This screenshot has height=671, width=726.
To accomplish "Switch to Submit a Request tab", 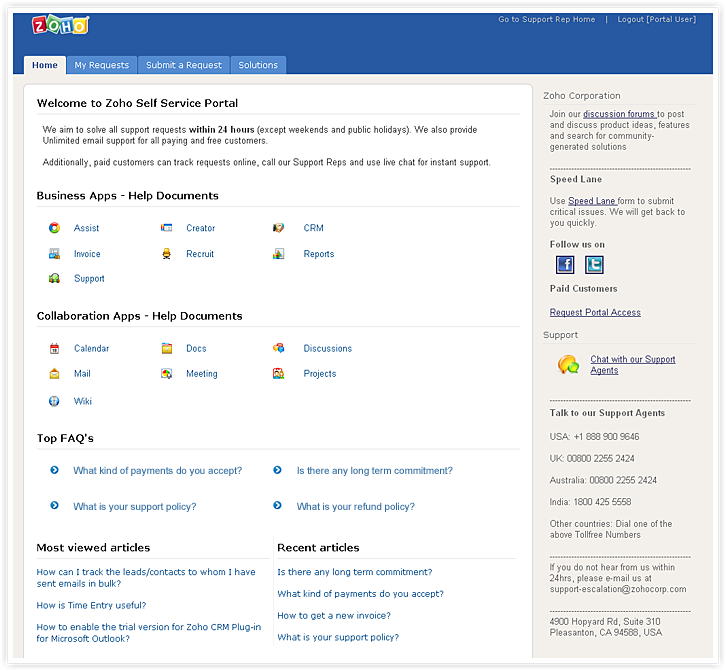I will click(184, 65).
